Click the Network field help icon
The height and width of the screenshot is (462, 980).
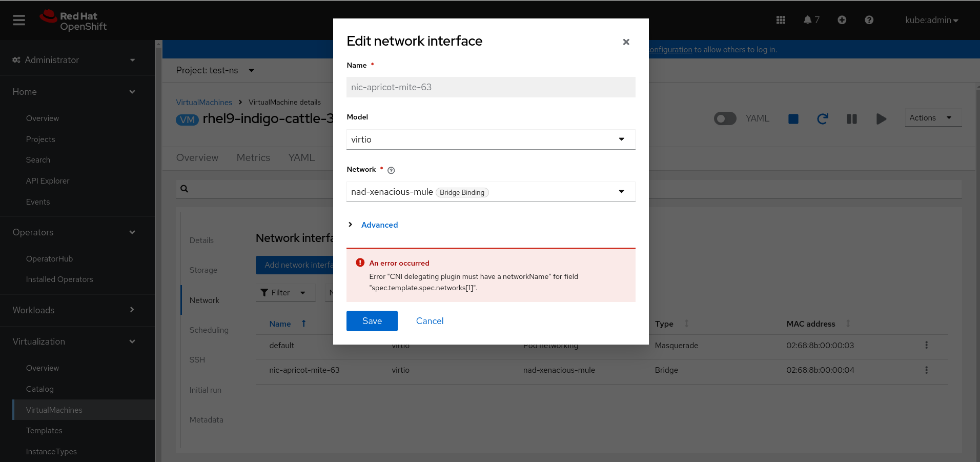(391, 170)
